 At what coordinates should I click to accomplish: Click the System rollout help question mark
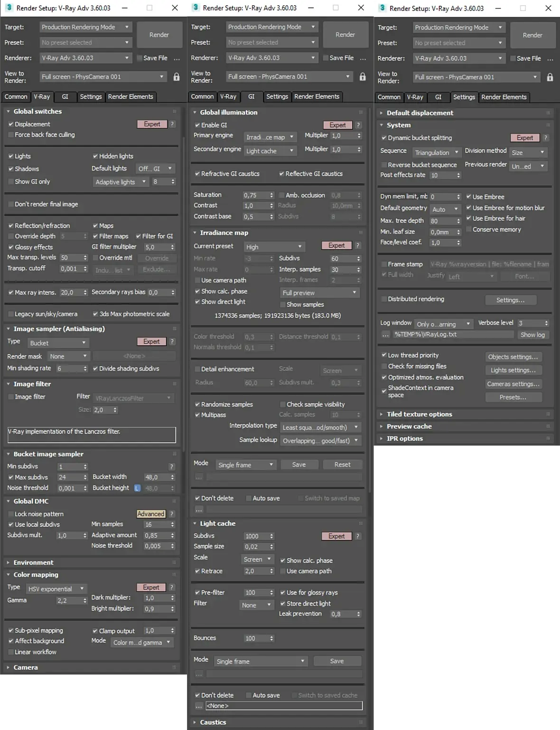(546, 138)
